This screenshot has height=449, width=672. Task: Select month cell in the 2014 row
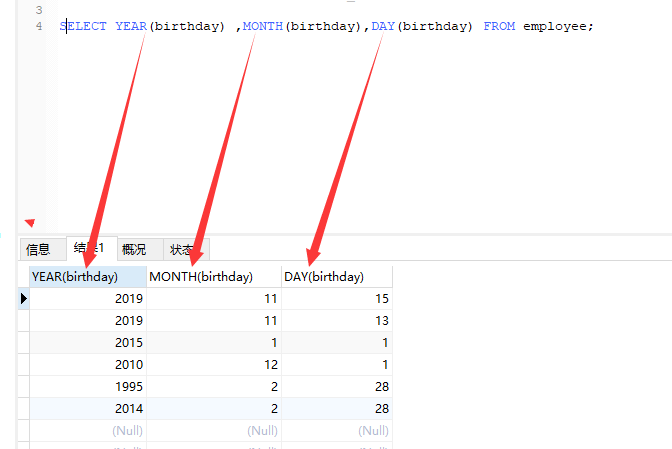214,409
